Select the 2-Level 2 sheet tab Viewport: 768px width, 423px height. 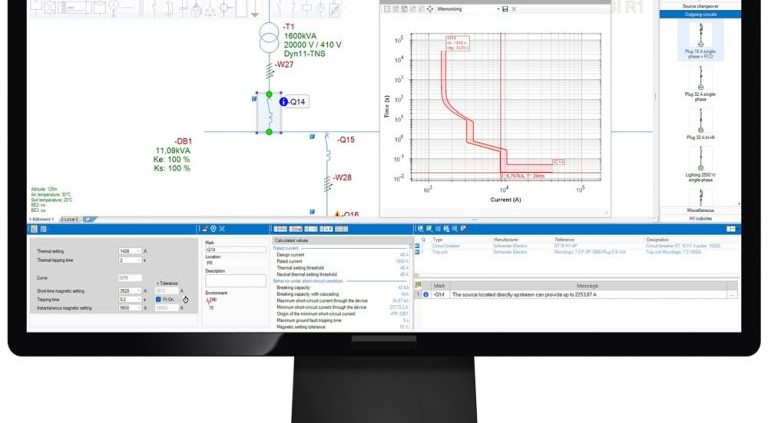70,219
